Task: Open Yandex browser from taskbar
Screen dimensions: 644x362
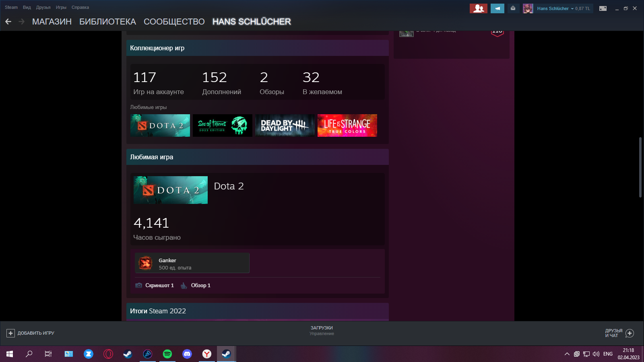Action: tap(207, 354)
